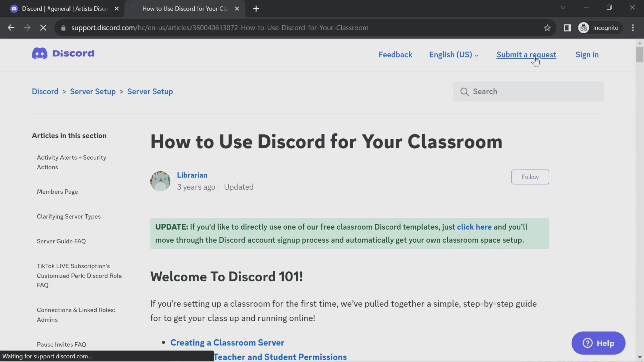Image resolution: width=644 pixels, height=362 pixels.
Task: Open Server Guide FAQ article
Action: click(x=61, y=241)
